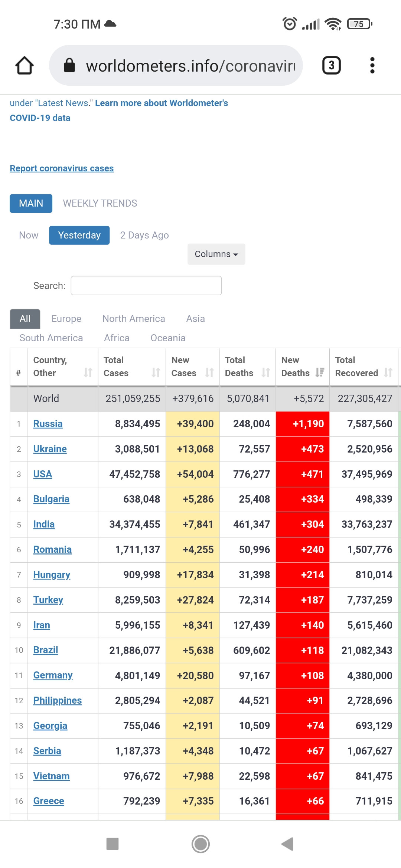Tap the cellular signal strength icon
This screenshot has height=868, width=401.
pos(311,24)
